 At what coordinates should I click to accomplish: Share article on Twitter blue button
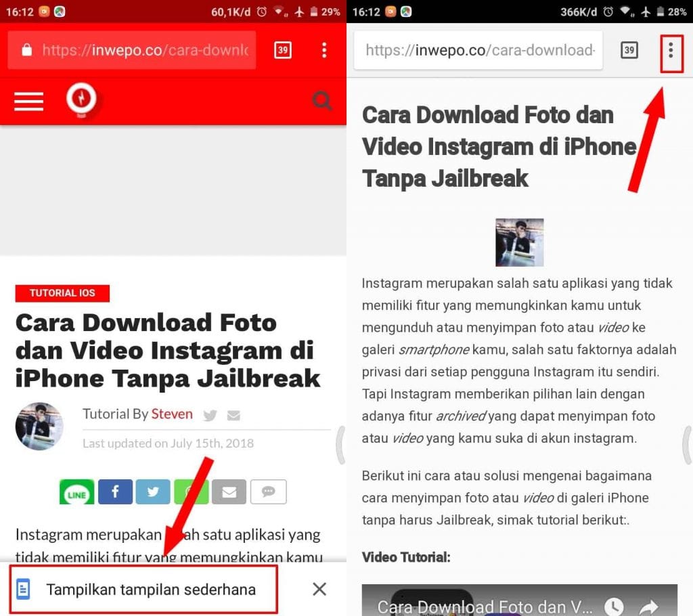tap(153, 491)
